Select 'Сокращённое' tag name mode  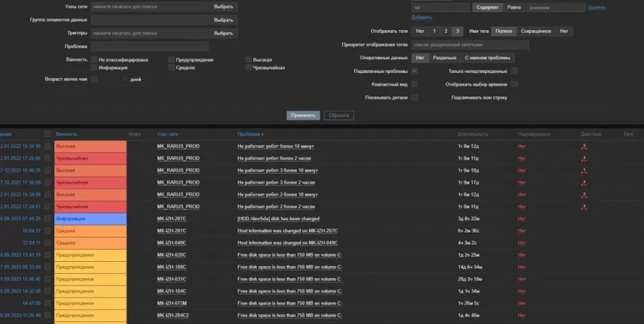(x=536, y=31)
